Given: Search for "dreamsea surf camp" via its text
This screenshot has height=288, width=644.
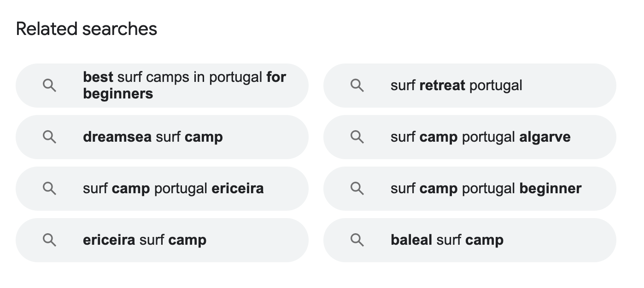Looking at the screenshot, I should (x=152, y=137).
